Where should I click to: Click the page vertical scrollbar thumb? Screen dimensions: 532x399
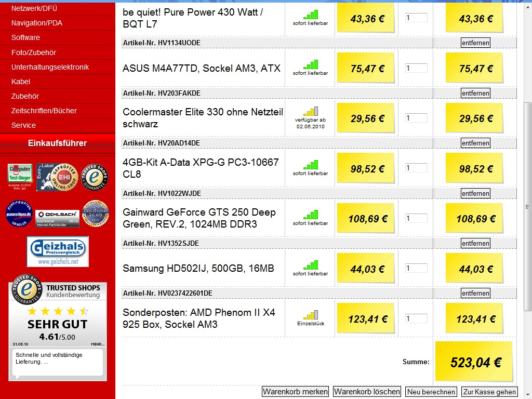tap(527, 206)
